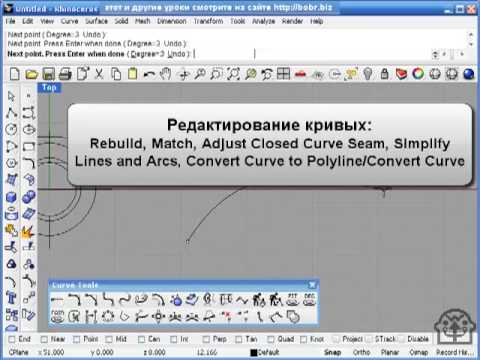480x360 pixels.
Task: Open the Render menu
Action: (x=292, y=21)
